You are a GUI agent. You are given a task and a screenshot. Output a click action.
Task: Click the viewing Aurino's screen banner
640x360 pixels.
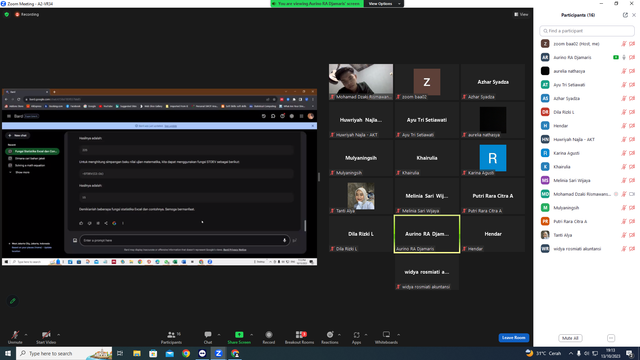pos(317,4)
